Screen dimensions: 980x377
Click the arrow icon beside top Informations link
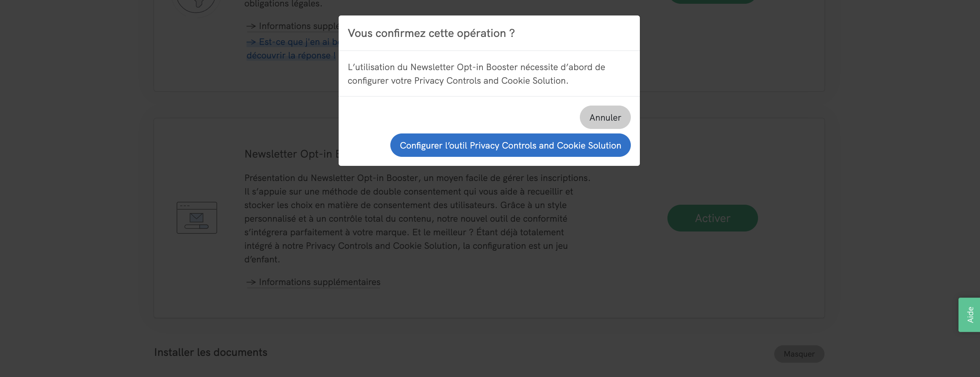point(251,26)
